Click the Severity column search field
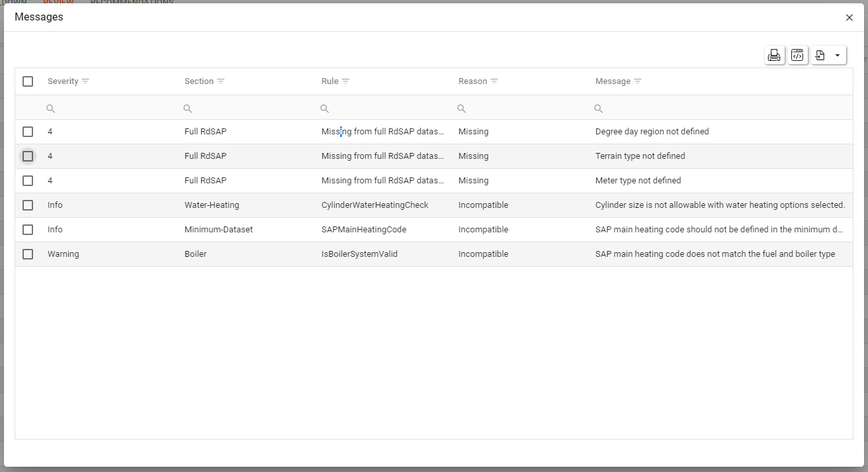Viewport: 868px width, 472px height. click(109, 109)
